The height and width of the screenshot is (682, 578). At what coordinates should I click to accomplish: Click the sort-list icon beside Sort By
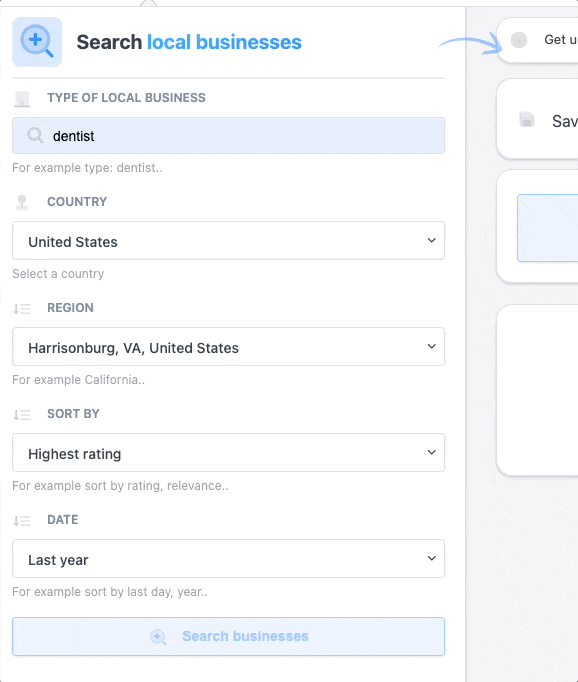point(22,415)
